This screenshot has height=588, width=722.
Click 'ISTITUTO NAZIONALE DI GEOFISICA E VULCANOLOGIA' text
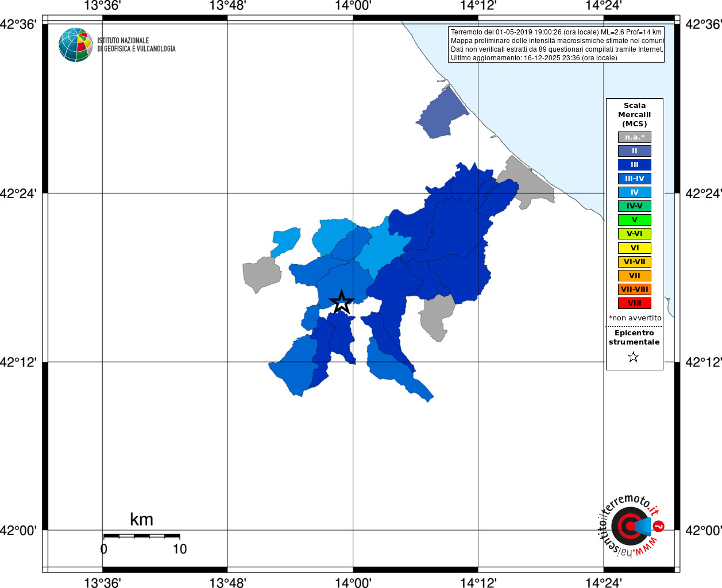136,45
